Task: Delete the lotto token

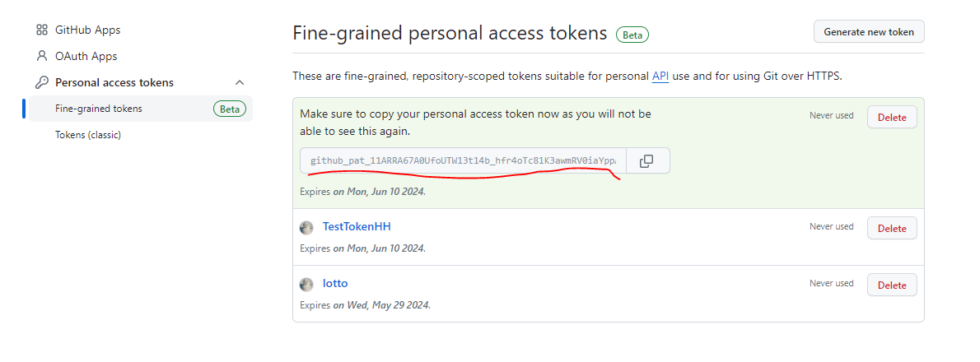Action: (892, 285)
